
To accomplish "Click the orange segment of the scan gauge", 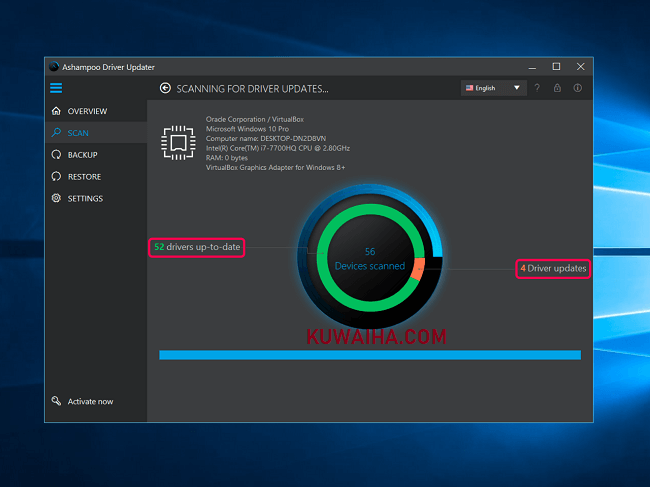I will (418, 269).
